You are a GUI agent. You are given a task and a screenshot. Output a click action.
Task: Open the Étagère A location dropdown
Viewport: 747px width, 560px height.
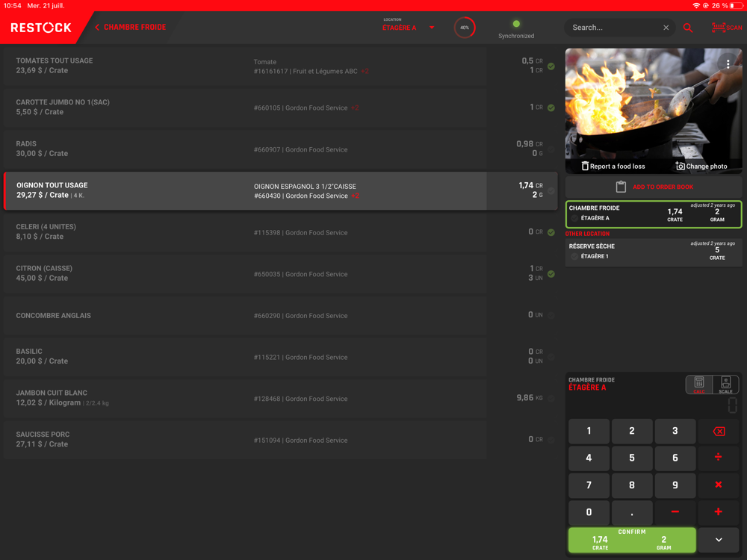431,28
